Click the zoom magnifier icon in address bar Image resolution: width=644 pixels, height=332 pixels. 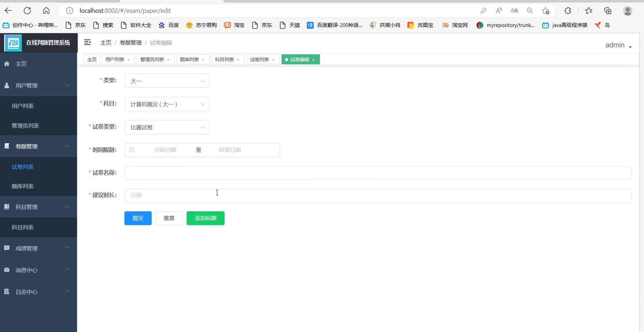[530, 11]
